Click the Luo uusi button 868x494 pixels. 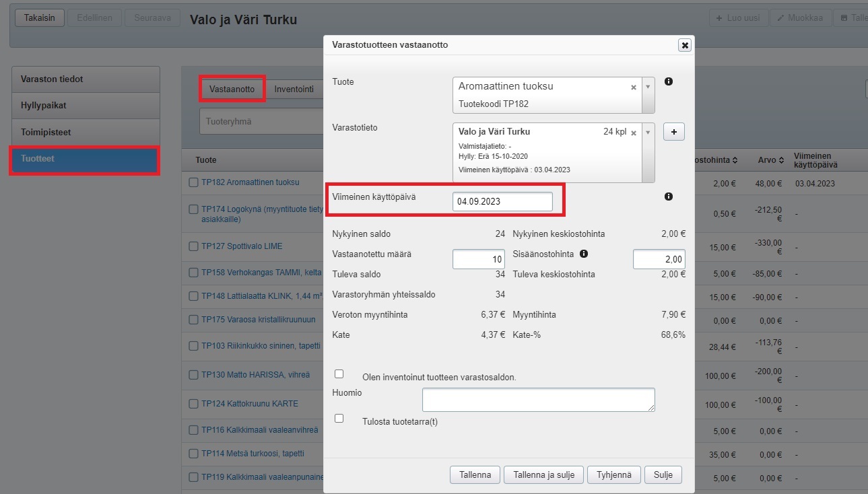(x=738, y=18)
